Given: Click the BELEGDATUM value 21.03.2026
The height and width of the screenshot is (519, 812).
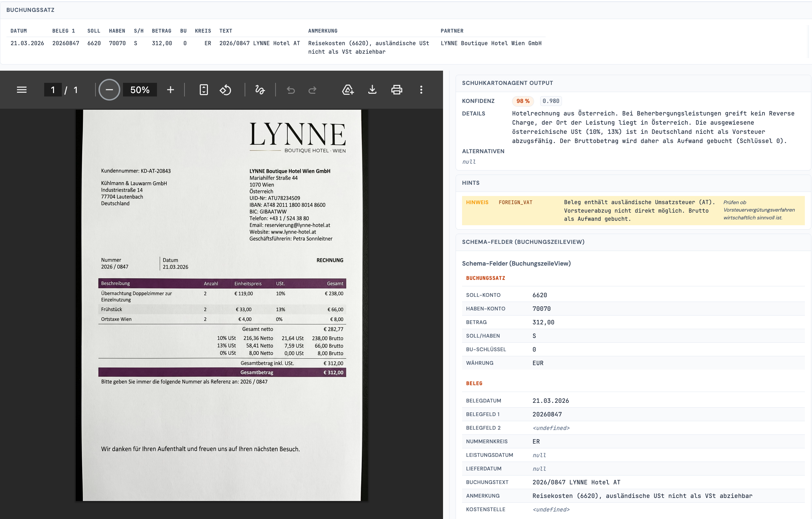Looking at the screenshot, I should point(551,401).
